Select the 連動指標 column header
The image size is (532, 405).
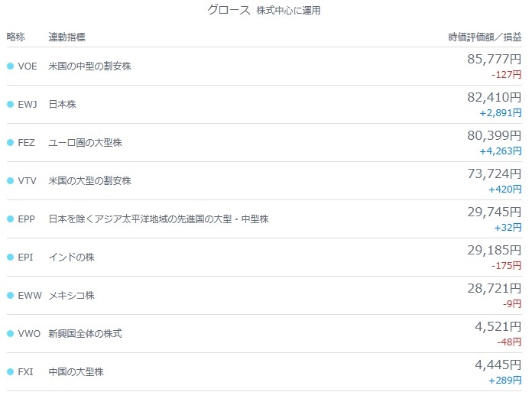coord(66,37)
